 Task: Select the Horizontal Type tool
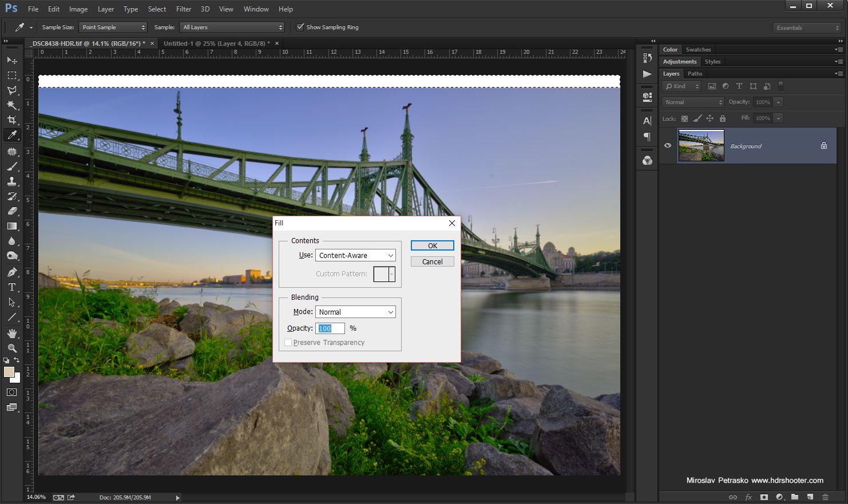[13, 287]
